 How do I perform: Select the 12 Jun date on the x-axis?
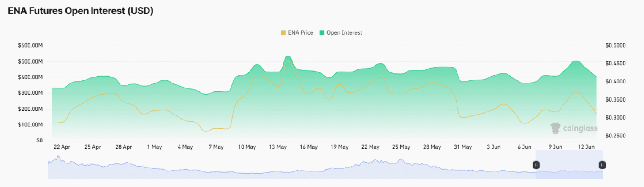[x=586, y=147]
